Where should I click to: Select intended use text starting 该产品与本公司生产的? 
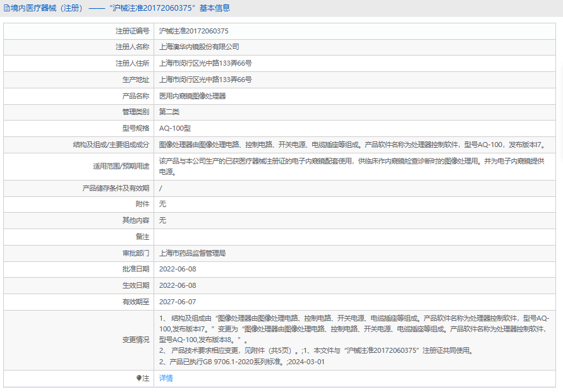tap(352, 167)
